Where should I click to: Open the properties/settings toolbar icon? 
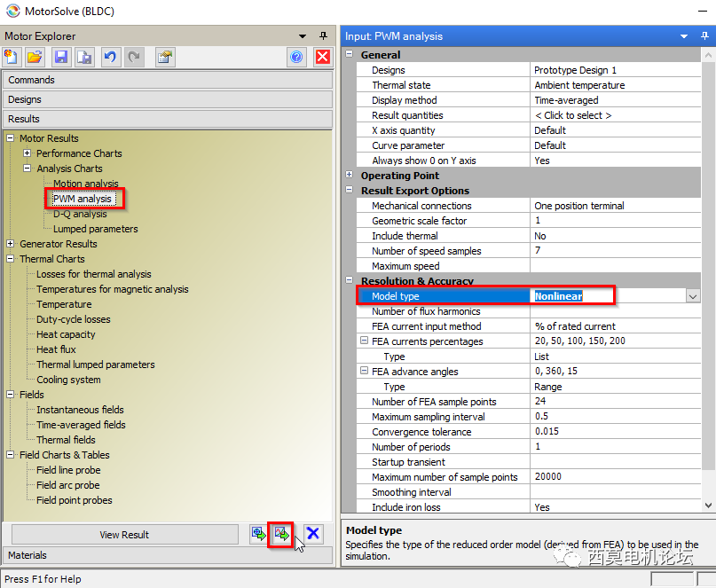(x=165, y=57)
